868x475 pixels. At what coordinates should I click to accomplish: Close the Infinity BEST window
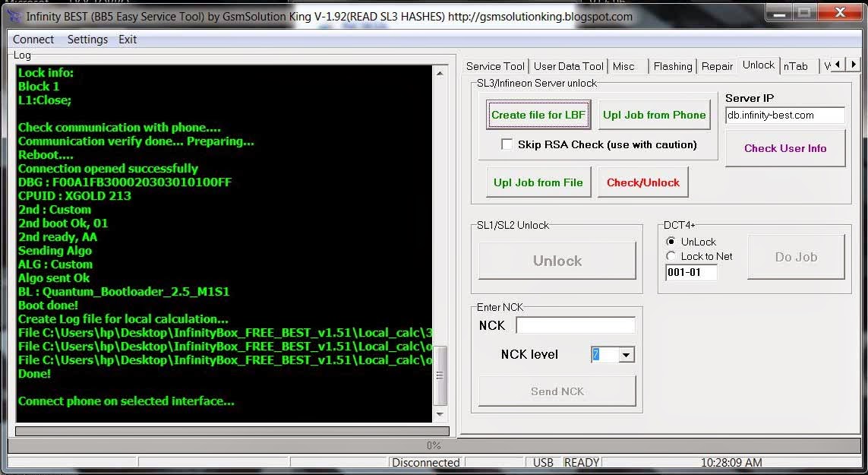click(840, 11)
